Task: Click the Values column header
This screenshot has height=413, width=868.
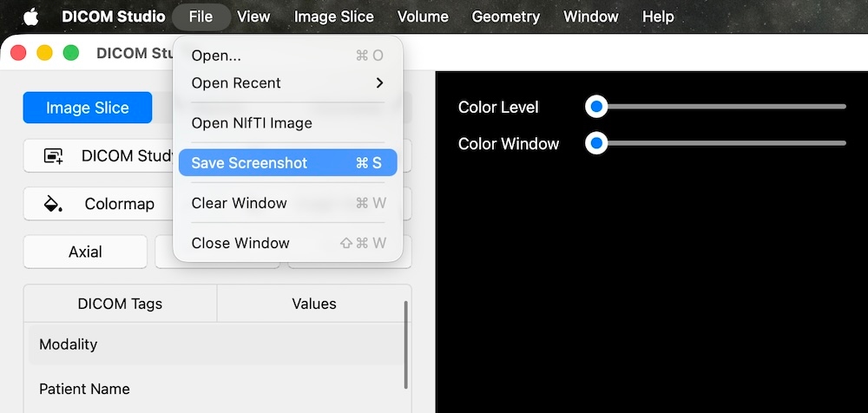Action: coord(314,304)
